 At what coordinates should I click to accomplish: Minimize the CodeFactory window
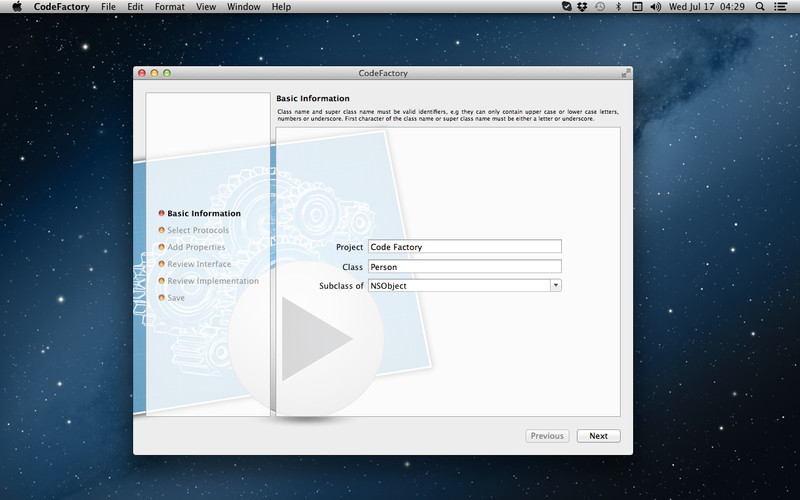pos(155,73)
